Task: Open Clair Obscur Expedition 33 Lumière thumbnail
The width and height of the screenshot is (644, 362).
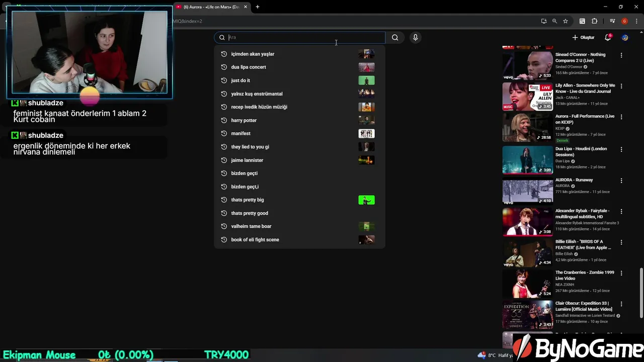Action: [x=527, y=314]
